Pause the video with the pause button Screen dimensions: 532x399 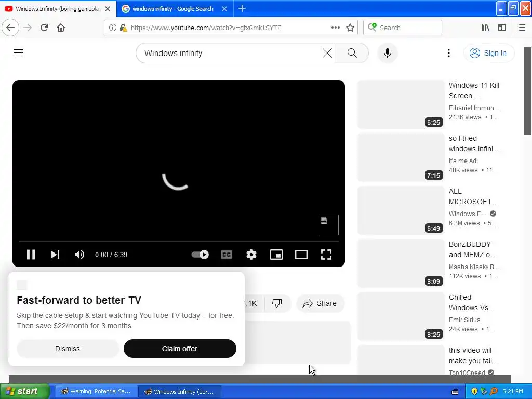(31, 255)
